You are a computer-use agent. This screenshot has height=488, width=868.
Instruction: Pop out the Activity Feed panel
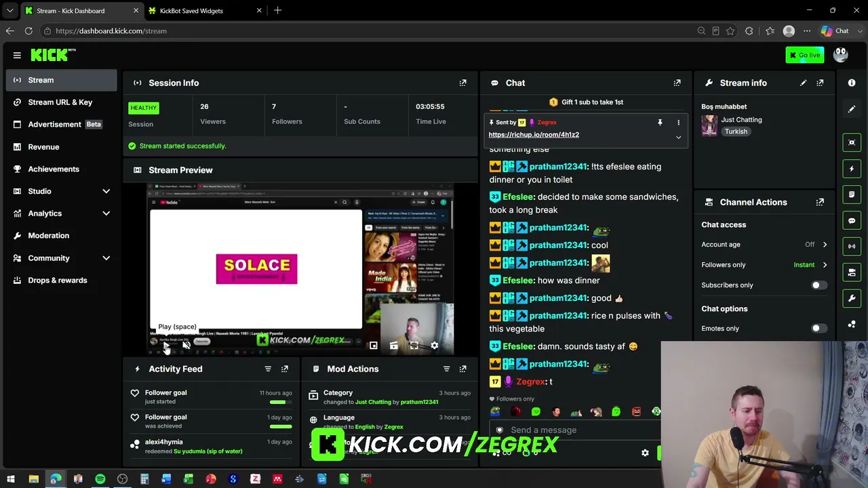(x=285, y=369)
